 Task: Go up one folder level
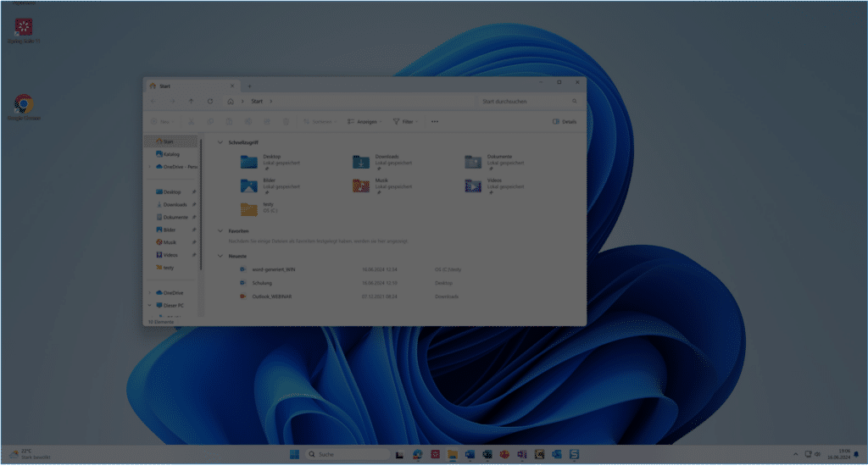point(191,102)
